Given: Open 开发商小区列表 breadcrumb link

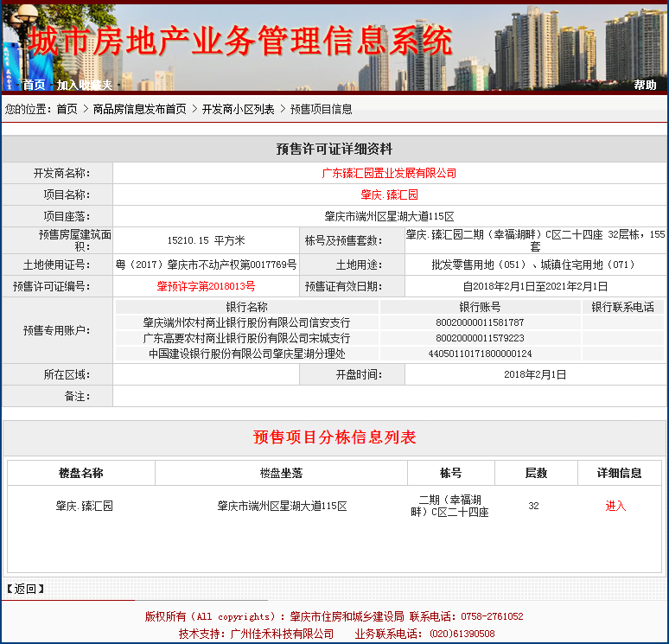Looking at the screenshot, I should tap(238, 109).
